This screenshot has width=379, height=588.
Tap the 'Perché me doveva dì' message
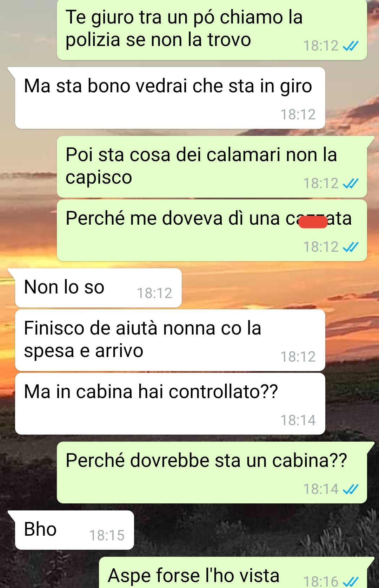coord(212,230)
